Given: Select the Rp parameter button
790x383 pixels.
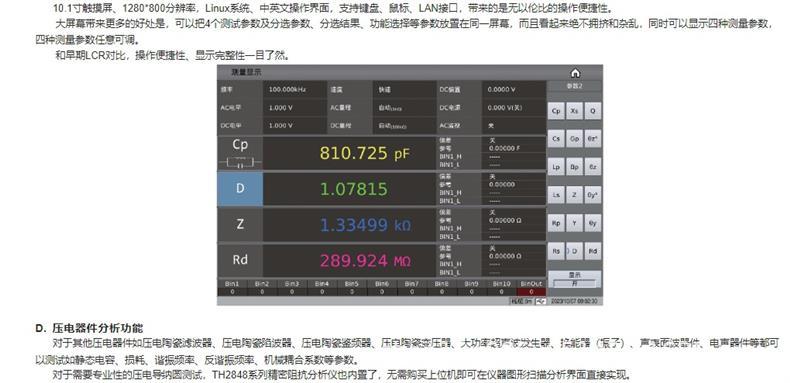Looking at the screenshot, I should [556, 223].
